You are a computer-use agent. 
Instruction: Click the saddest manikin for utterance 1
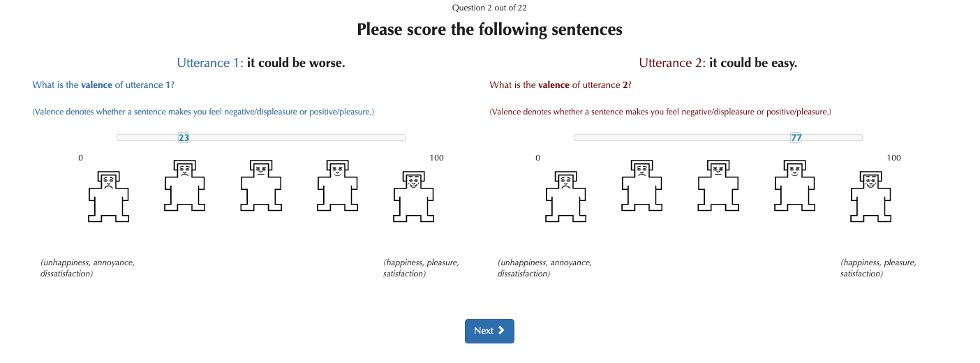pyautogui.click(x=108, y=196)
